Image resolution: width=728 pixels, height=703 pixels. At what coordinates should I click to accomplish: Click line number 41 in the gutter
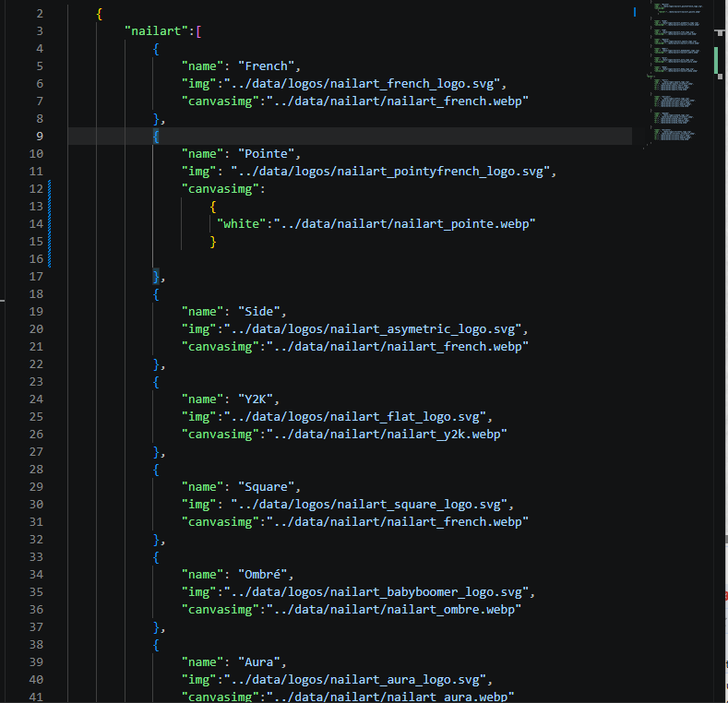[x=36, y=697]
